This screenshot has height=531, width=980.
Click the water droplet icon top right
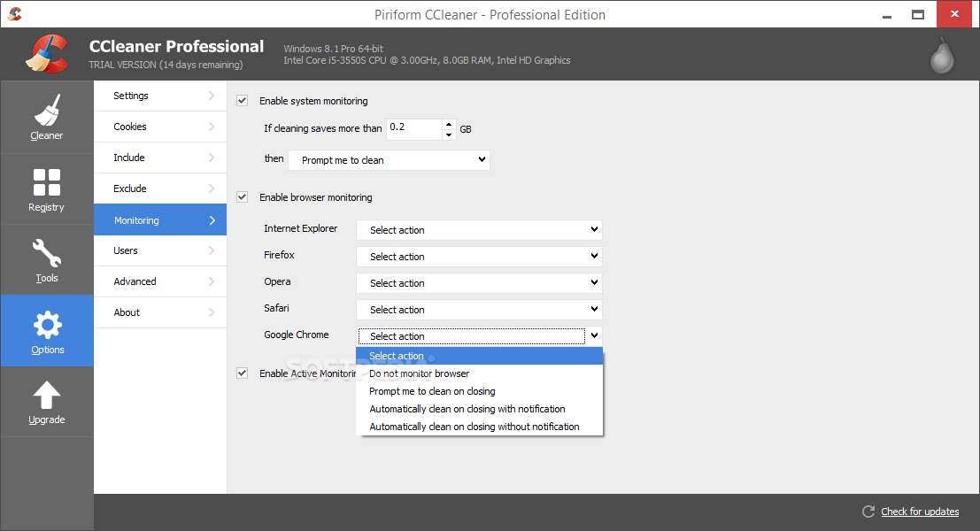(941, 55)
